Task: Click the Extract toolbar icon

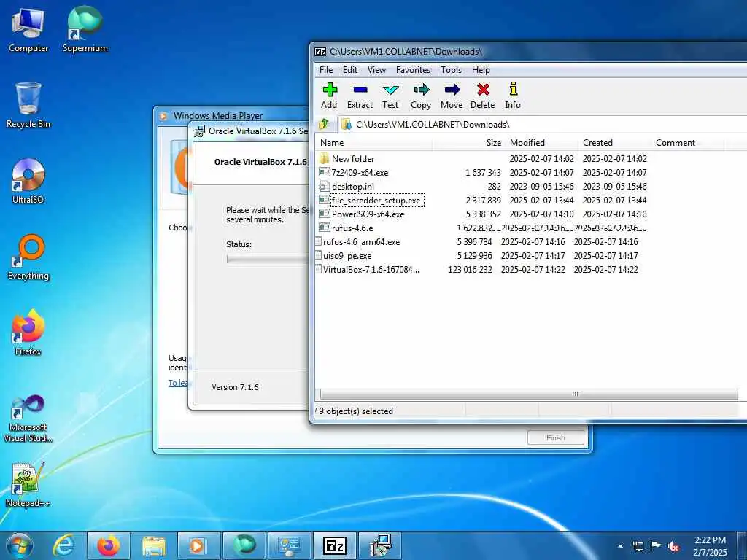Action: coord(360,96)
